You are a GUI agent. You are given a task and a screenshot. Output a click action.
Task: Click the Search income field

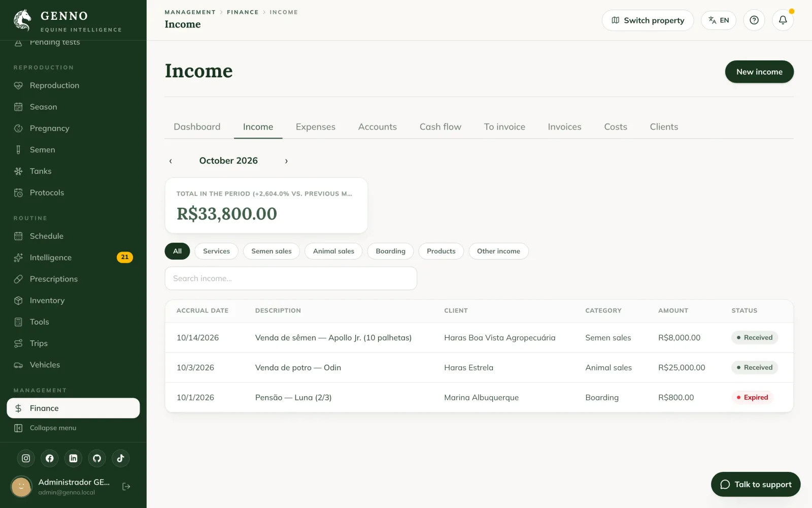click(291, 278)
